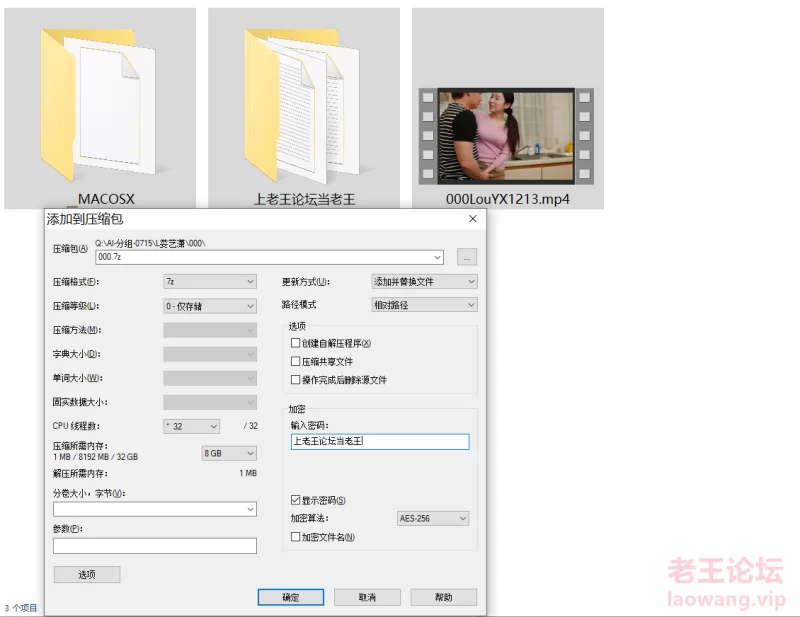Click the 参数 input field
The width and height of the screenshot is (800, 617).
[x=155, y=546]
